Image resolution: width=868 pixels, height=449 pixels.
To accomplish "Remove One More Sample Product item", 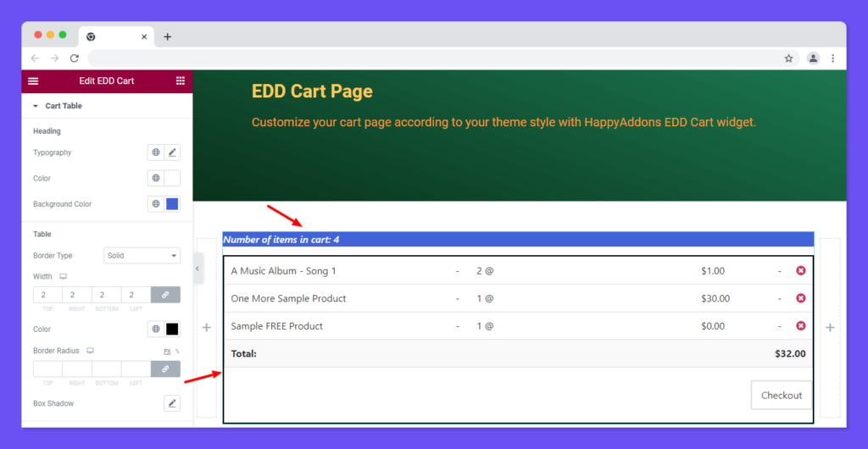I will point(800,298).
